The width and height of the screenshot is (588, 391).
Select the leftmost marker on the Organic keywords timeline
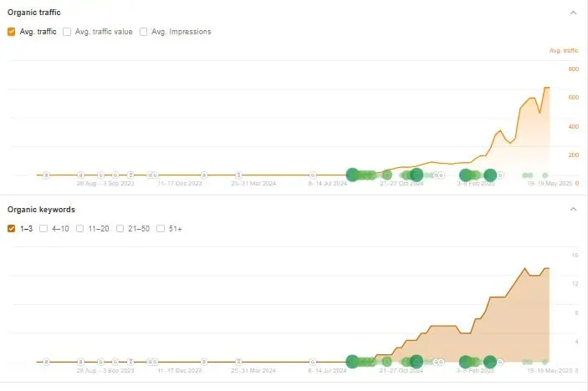coord(46,362)
